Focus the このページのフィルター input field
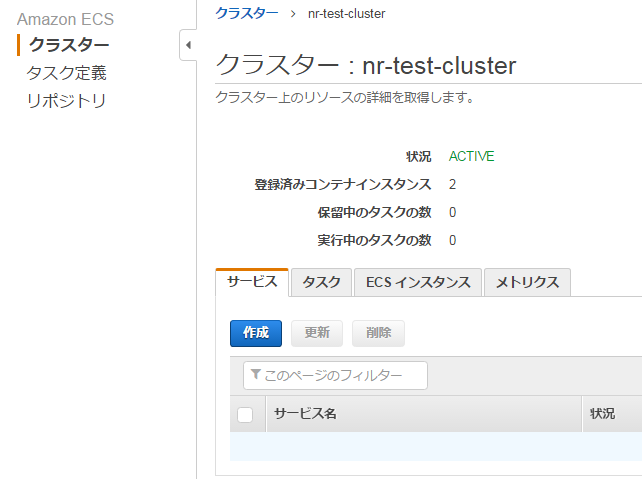Screen dimensions: 642x479 [x=335, y=375]
